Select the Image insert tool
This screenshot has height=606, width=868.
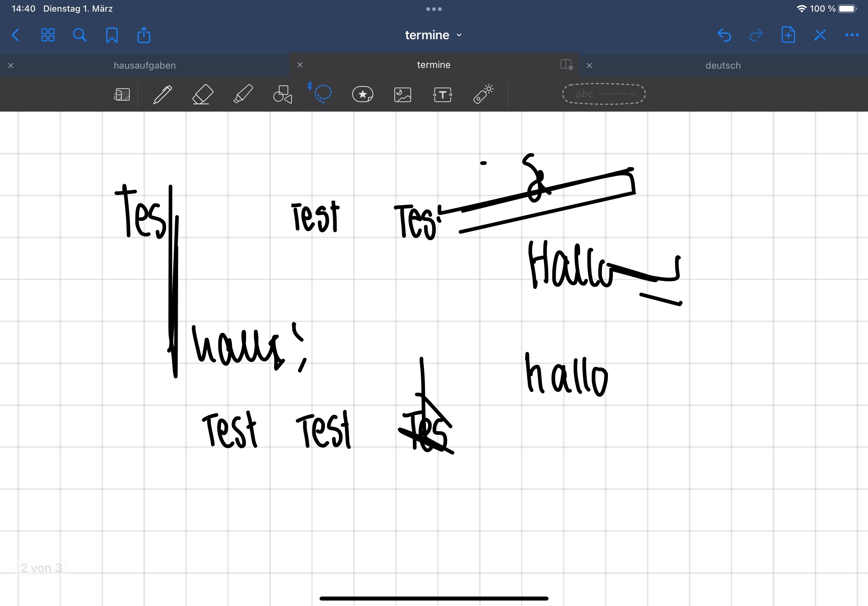[403, 94]
